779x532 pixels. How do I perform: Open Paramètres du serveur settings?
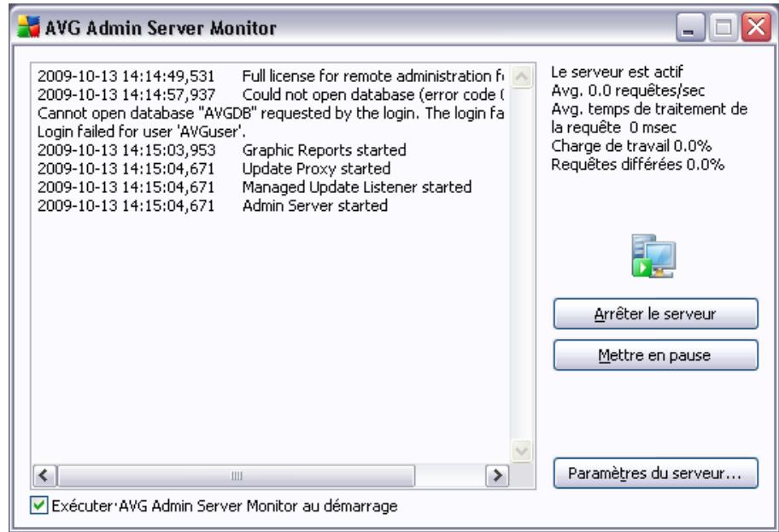click(x=656, y=473)
